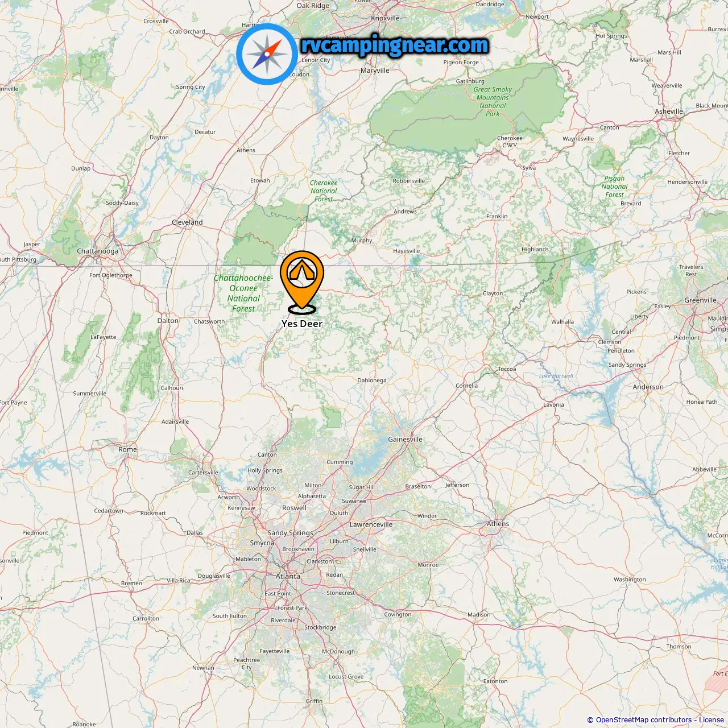728x728 pixels.
Task: Click the Cherokee National Forest label
Action: click(x=324, y=191)
